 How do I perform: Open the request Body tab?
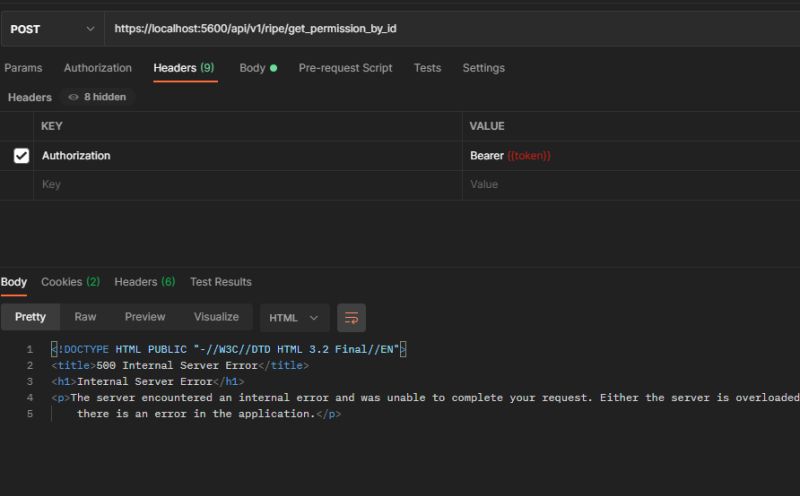tap(258, 68)
